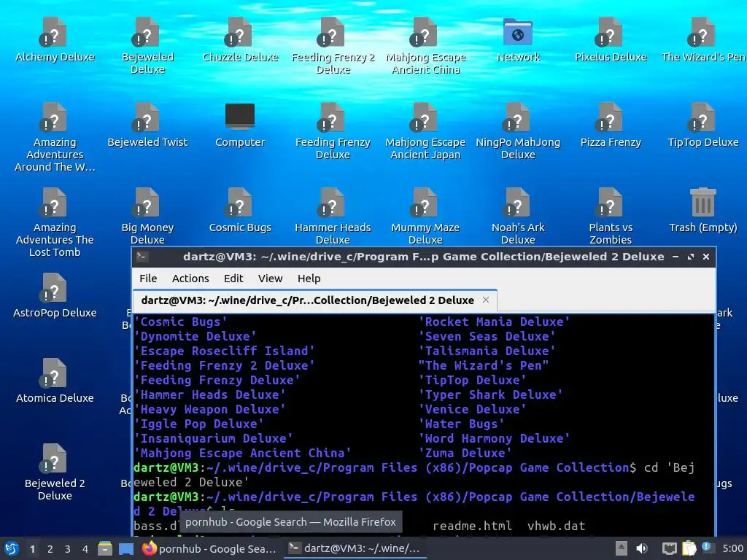This screenshot has width=747, height=560.
Task: Click readme.html in terminal output
Action: [472, 526]
